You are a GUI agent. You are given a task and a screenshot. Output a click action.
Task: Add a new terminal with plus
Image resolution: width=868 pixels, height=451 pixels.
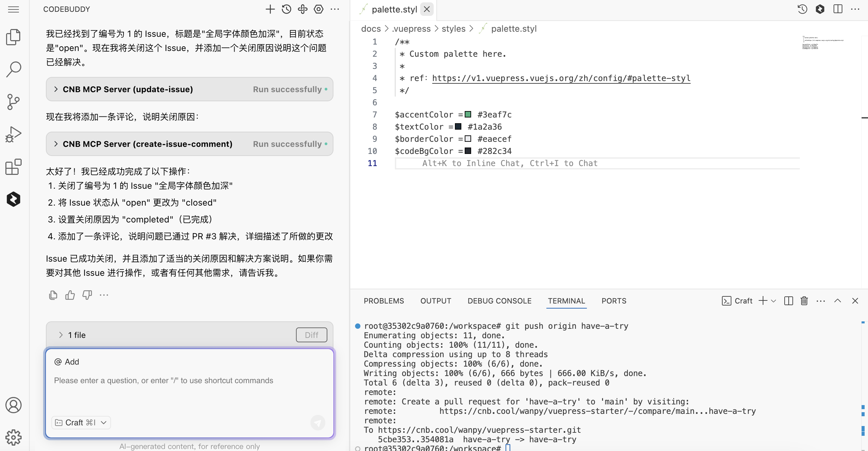[x=763, y=301]
